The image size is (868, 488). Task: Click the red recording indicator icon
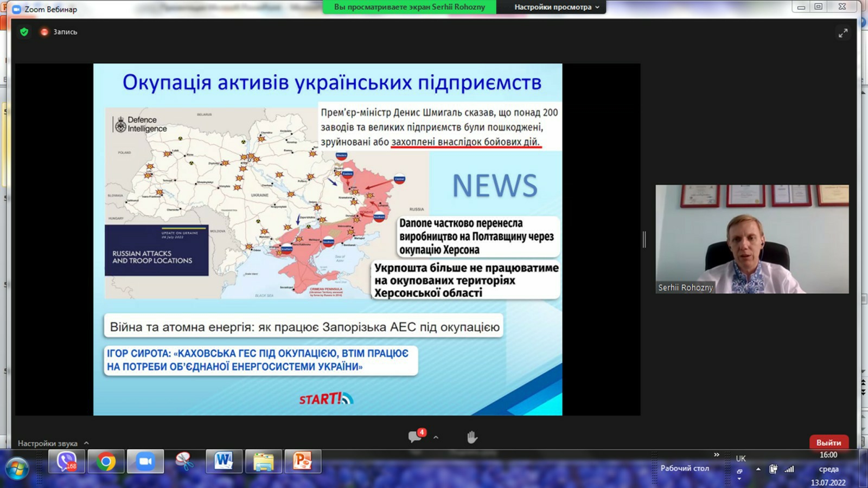coord(44,32)
